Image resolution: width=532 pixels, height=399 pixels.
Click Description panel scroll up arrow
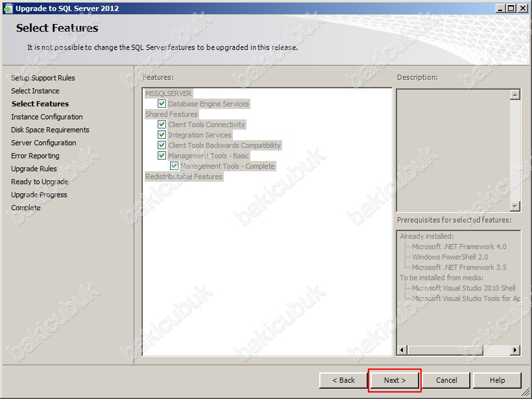tap(515, 95)
